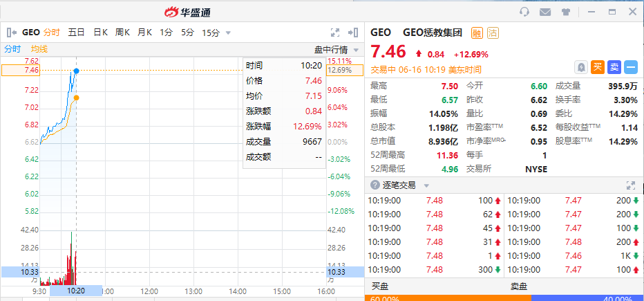This screenshot has width=644, height=301.
Task: Switch to 日K daily candlestick chart
Action: point(100,33)
